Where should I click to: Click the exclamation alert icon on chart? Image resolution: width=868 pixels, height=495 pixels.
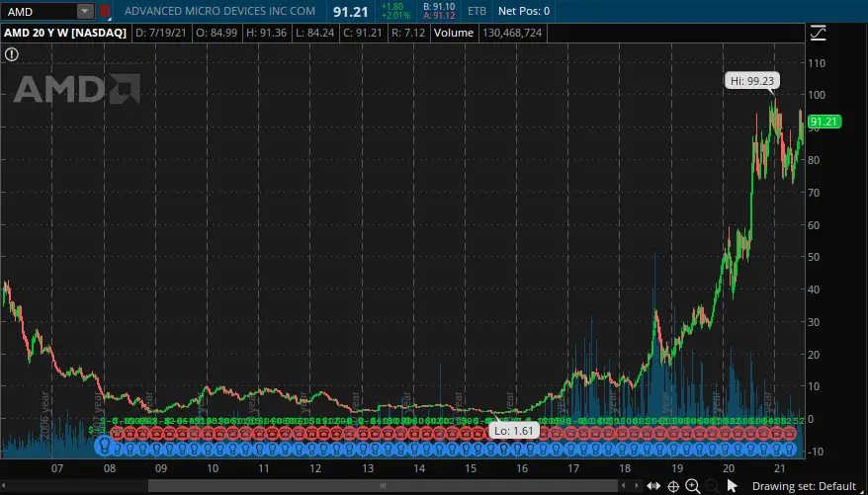[x=12, y=54]
